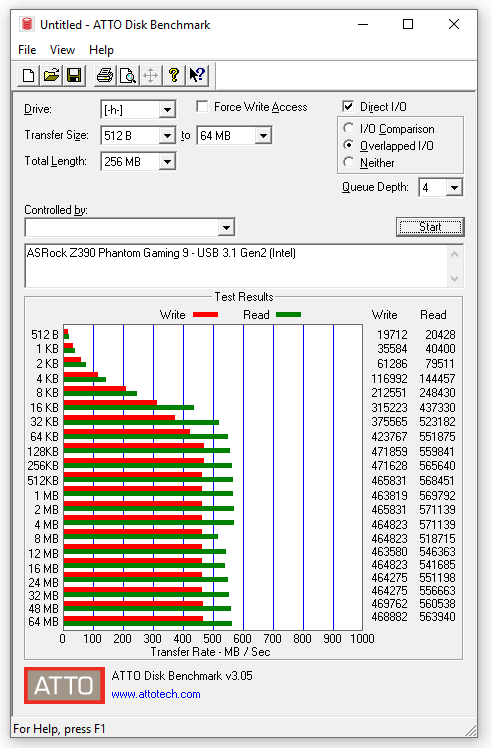Click the ATTO logo image
This screenshot has height=748, width=492.
(64, 686)
